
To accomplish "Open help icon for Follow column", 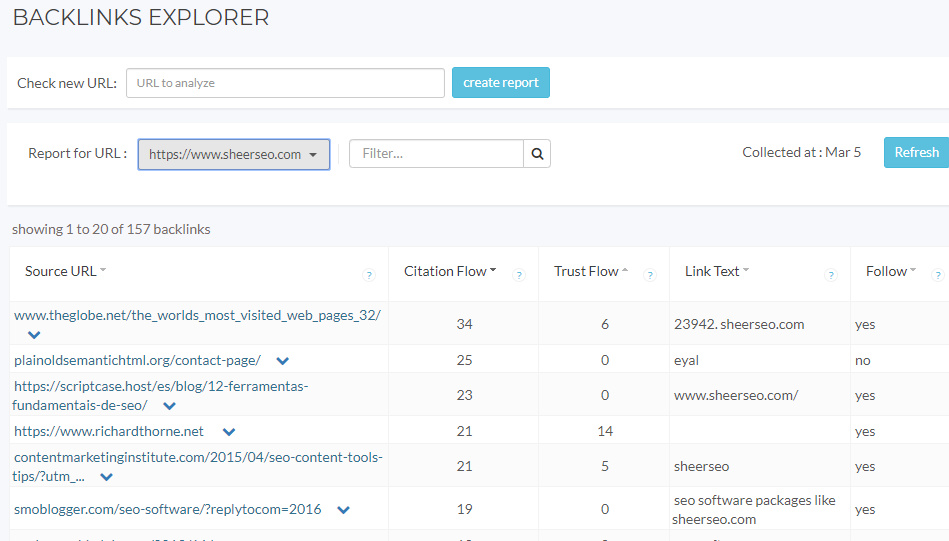I will click(x=938, y=275).
